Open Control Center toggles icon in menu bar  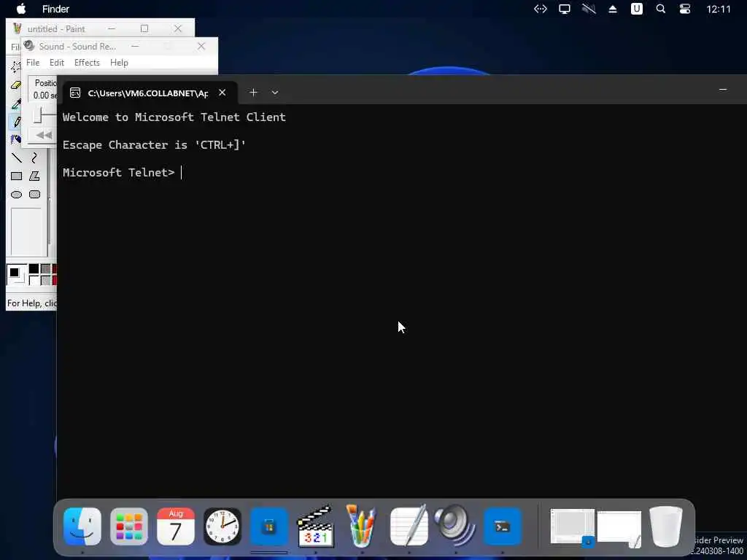pos(685,9)
